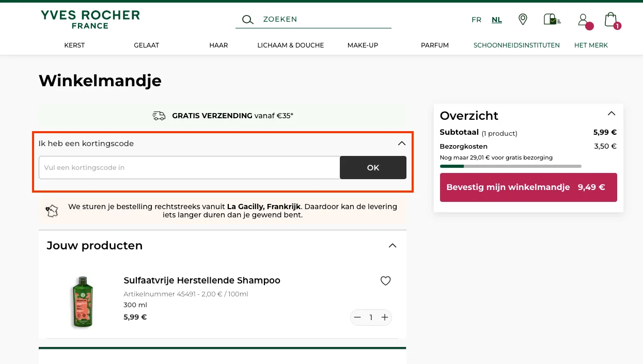The width and height of the screenshot is (643, 364).
Task: Click the gift card icon in the header
Action: (x=552, y=19)
